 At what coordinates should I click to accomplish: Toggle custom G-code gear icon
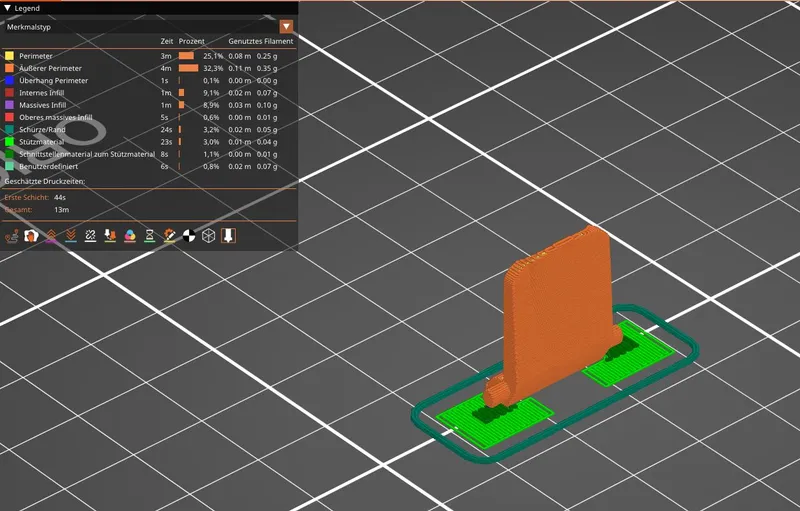(x=168, y=236)
